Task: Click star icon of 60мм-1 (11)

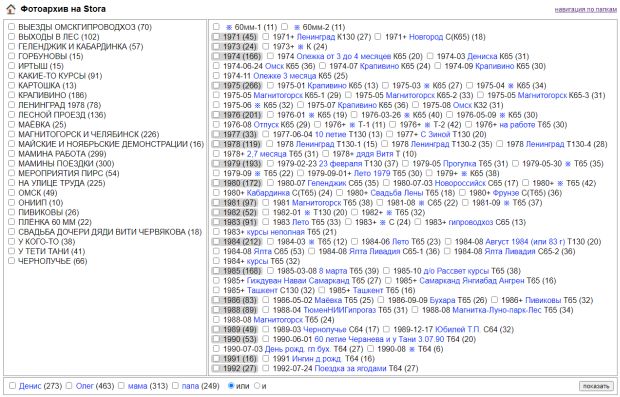Action: (x=229, y=27)
